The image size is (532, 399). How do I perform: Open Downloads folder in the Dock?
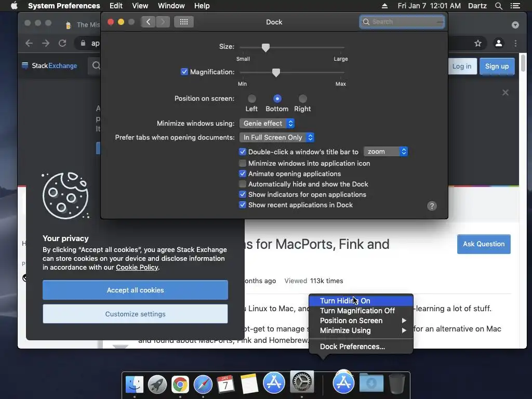pyautogui.click(x=371, y=383)
